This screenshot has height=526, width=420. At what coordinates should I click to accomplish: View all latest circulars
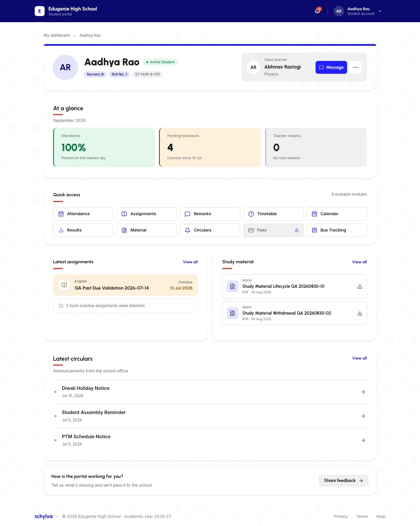coord(359,358)
